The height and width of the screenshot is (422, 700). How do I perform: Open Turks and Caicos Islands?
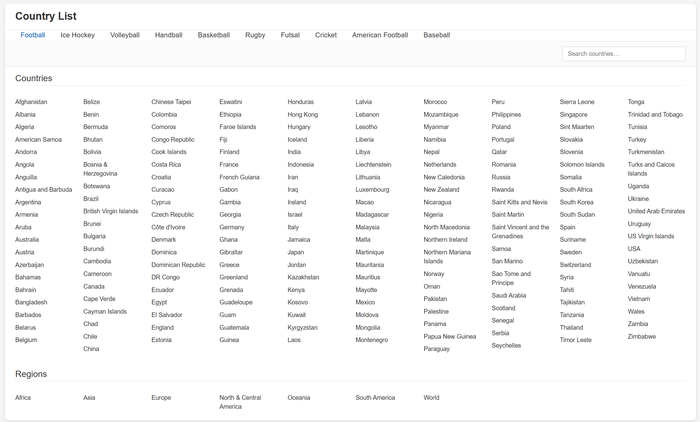tap(651, 169)
